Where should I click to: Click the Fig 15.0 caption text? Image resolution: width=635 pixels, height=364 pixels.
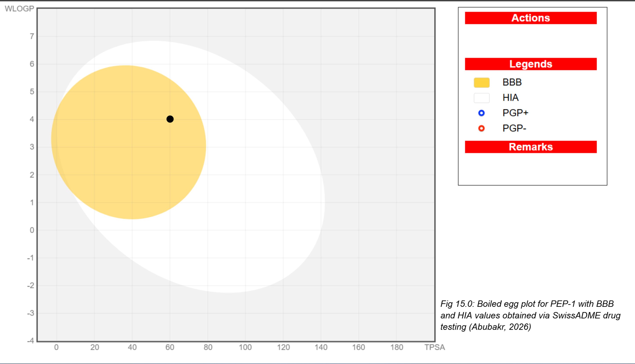coord(530,315)
